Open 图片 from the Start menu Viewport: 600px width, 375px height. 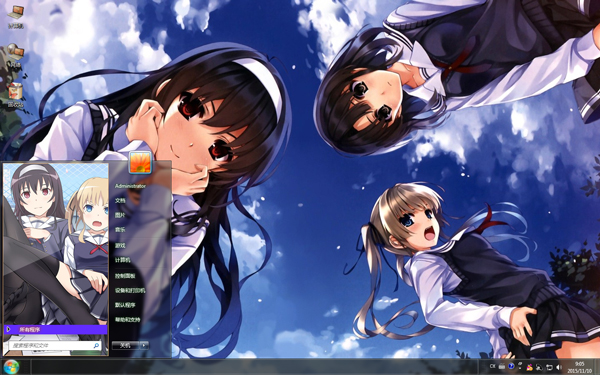(x=120, y=215)
